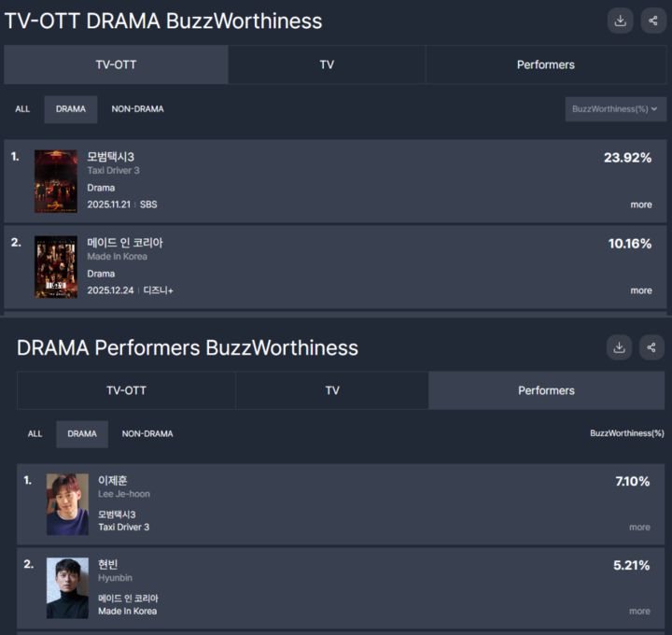Open the Performers tab in top panel
Screen dimensions: 672x635
(x=545, y=65)
